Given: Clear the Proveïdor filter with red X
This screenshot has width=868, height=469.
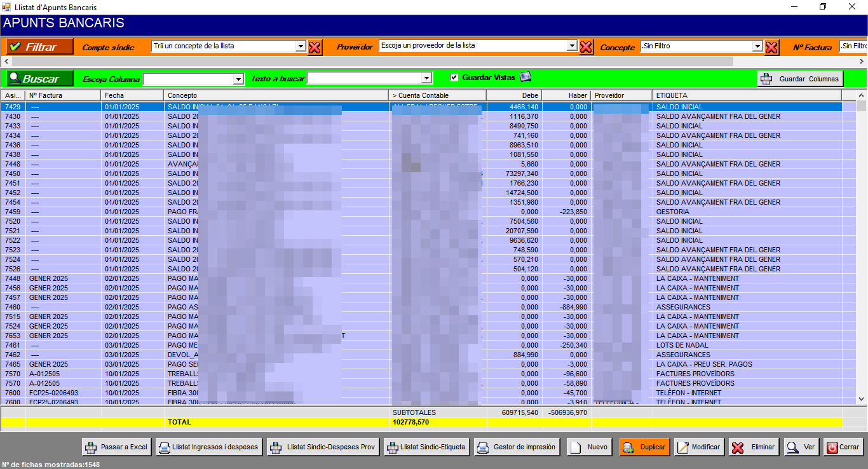Looking at the screenshot, I should click(x=586, y=47).
